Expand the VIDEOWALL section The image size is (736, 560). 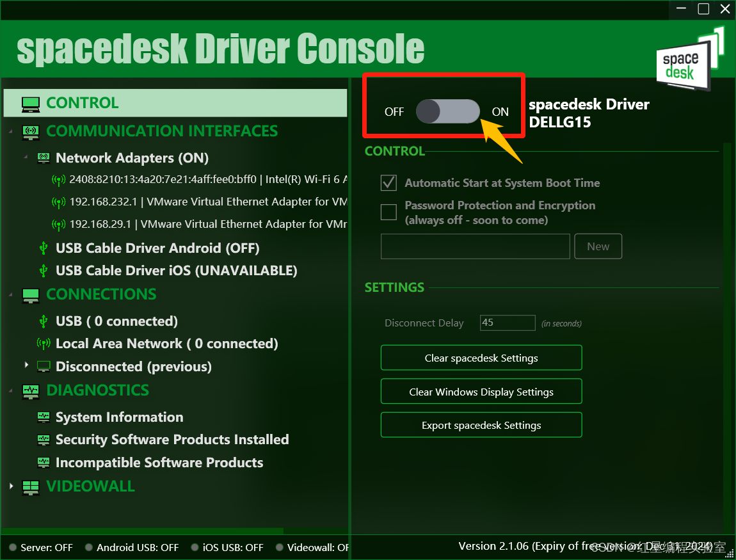11,486
